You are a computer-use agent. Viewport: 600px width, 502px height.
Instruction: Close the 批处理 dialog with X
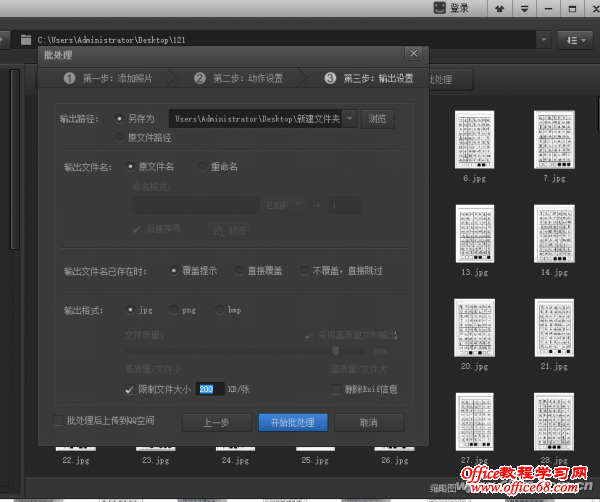(x=413, y=53)
